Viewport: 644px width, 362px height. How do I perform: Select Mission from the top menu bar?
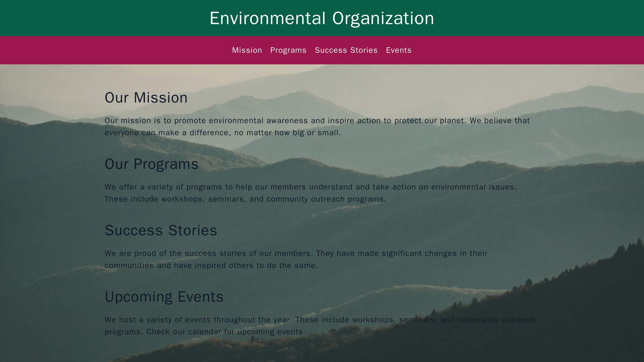coord(246,50)
